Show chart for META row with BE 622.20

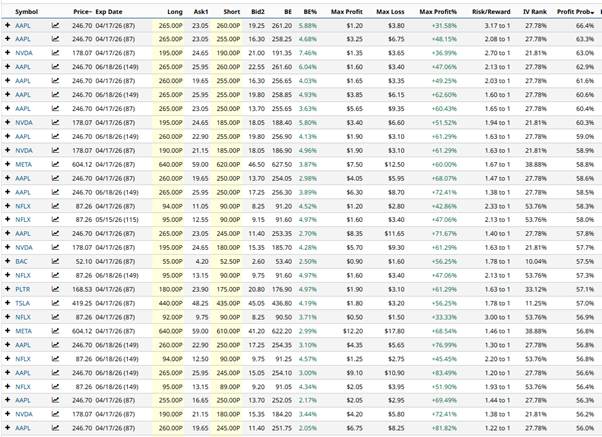click(x=55, y=331)
